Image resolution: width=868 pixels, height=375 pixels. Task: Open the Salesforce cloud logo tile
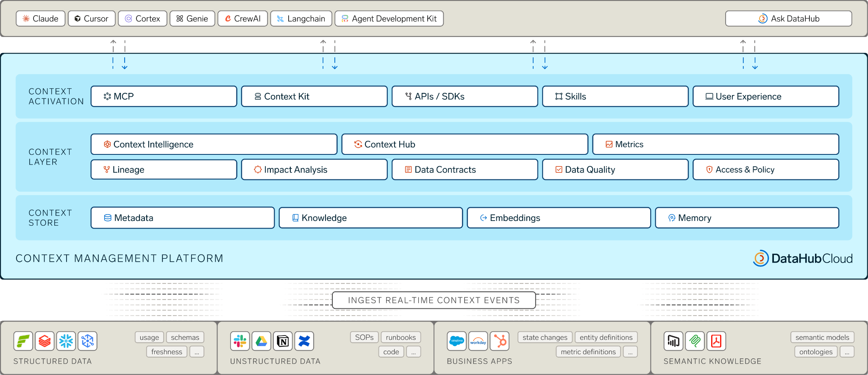coord(457,341)
